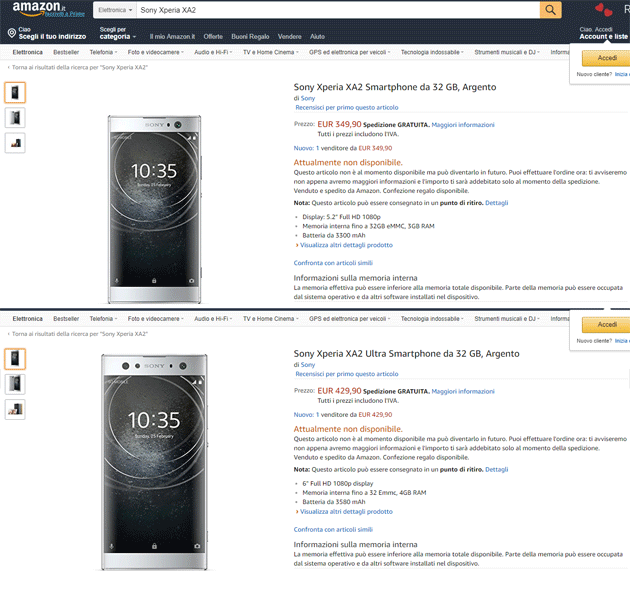Open the Bestseller navigation tab
This screenshot has width=630, height=615.
[x=66, y=52]
